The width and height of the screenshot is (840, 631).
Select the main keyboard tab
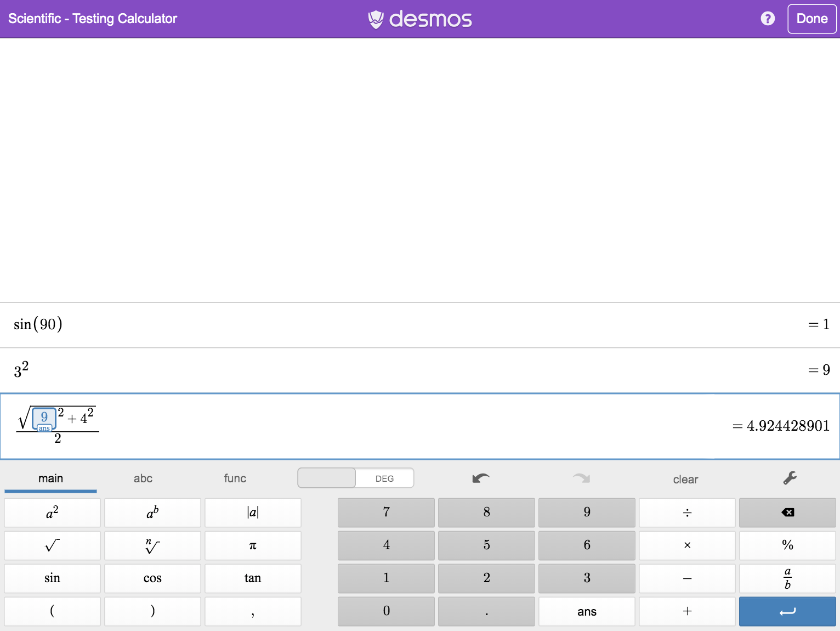[x=50, y=478]
